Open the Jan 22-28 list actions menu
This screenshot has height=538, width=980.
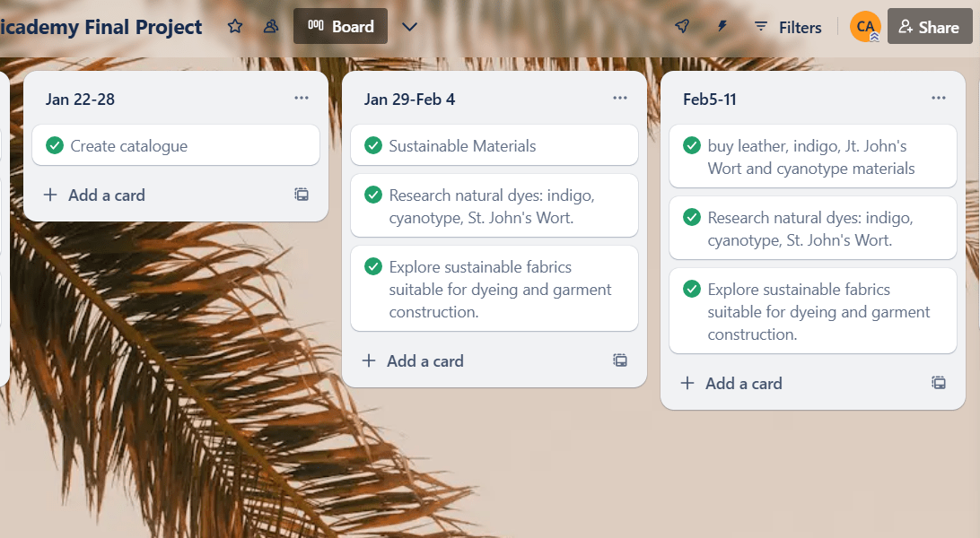click(302, 98)
